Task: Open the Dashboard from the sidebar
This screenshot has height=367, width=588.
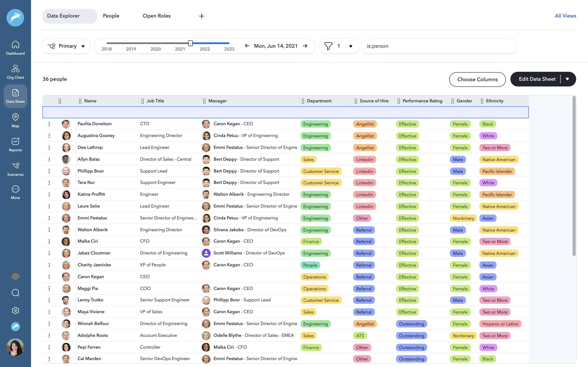Action: pyautogui.click(x=15, y=48)
